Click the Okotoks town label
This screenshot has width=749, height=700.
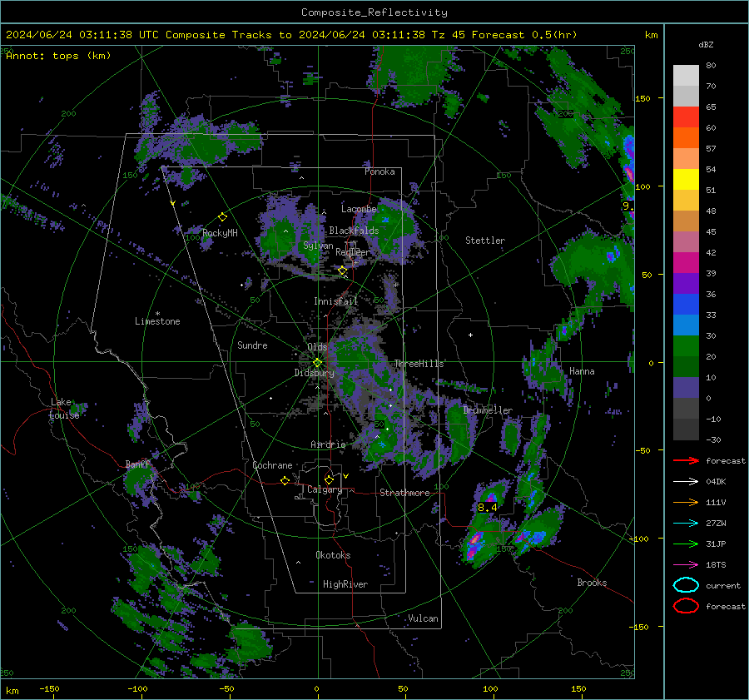(333, 555)
